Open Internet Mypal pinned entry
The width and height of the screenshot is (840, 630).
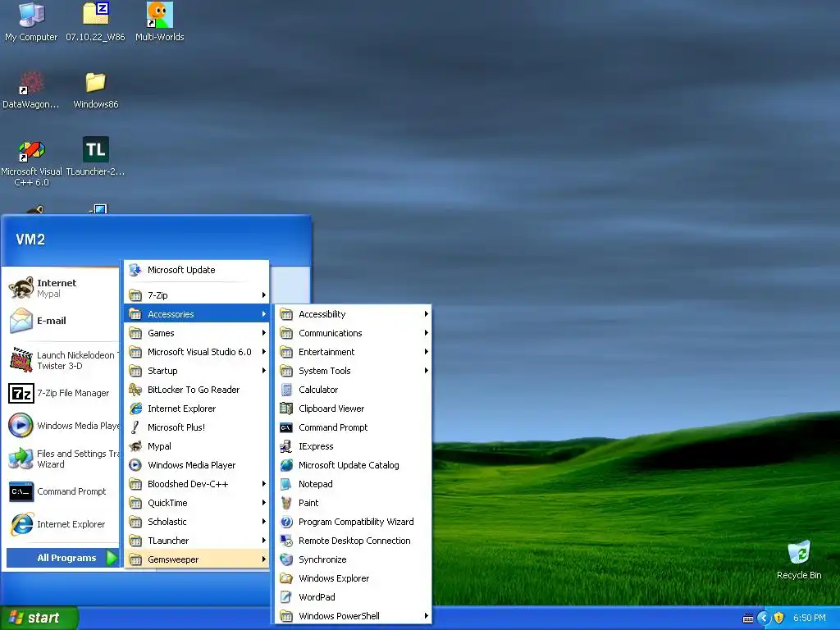point(62,288)
